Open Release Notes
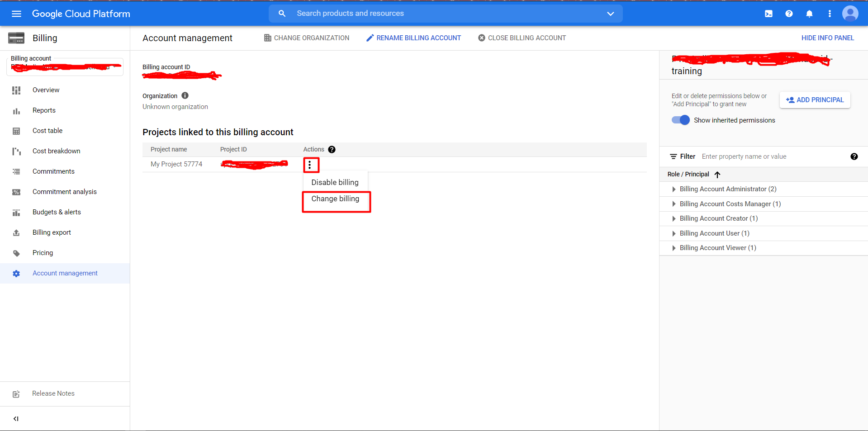This screenshot has height=431, width=868. point(53,393)
